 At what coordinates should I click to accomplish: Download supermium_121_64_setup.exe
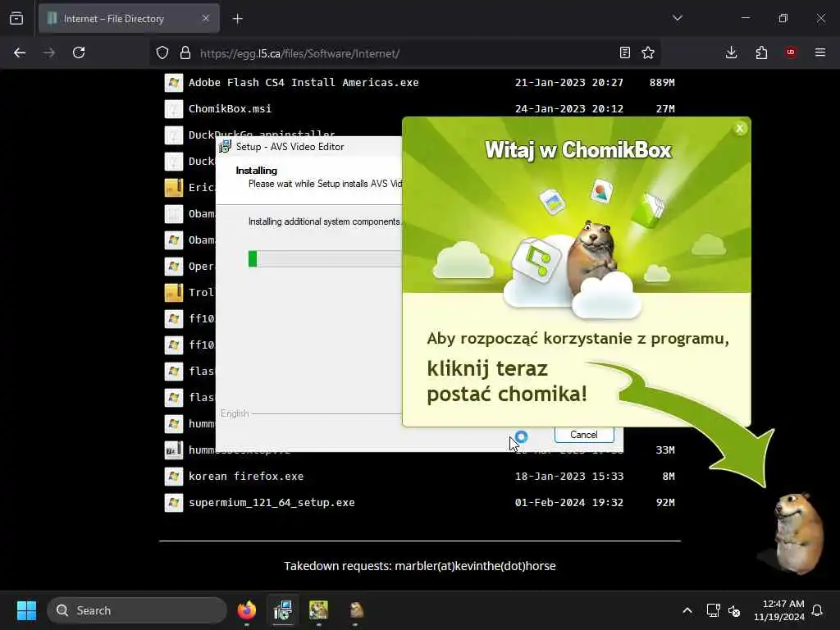[272, 503]
